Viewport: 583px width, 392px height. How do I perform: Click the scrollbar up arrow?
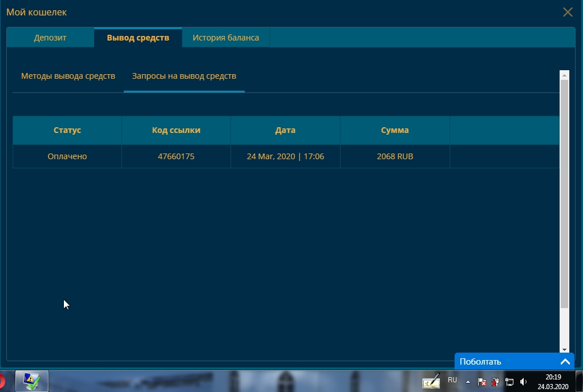564,75
